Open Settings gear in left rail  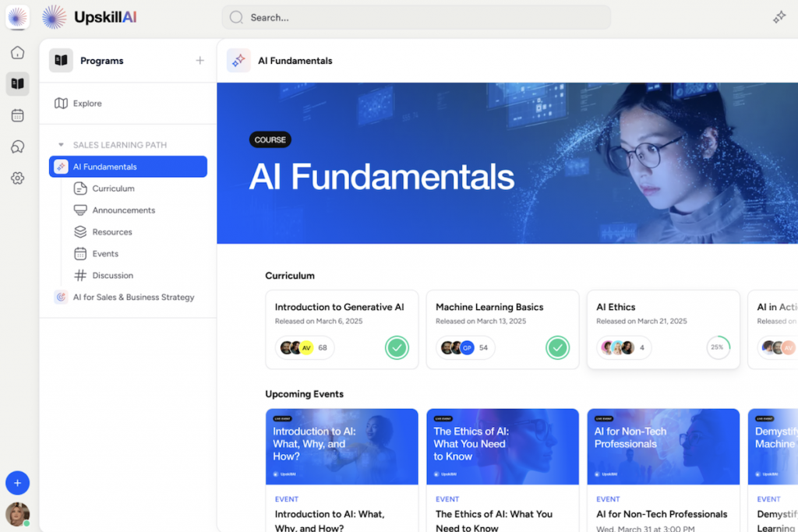pos(17,178)
